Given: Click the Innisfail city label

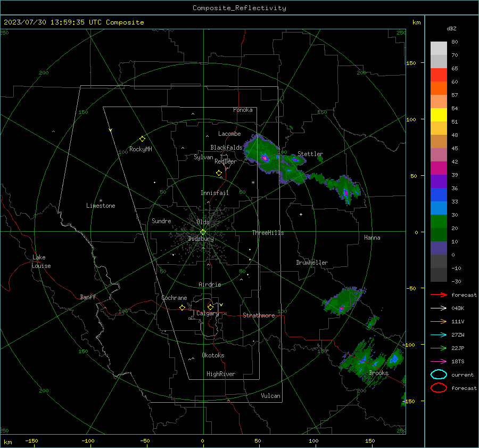Looking at the screenshot, I should 214,193.
